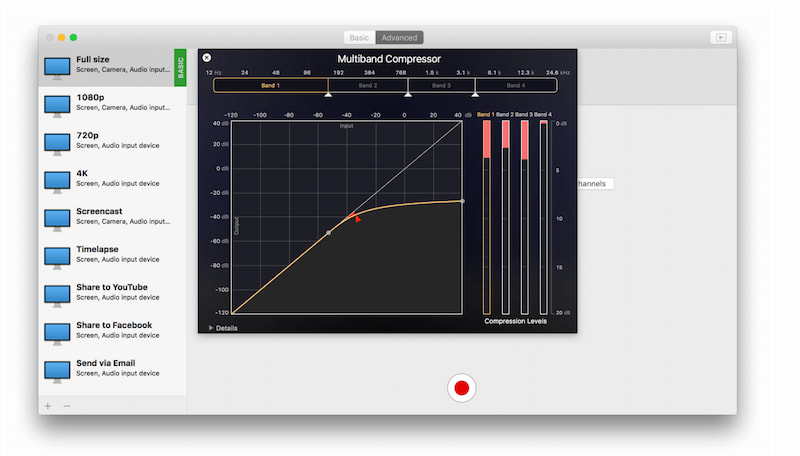Viewport: 800px width, 456px height.
Task: Remove preset with the minus button
Action: [67, 406]
